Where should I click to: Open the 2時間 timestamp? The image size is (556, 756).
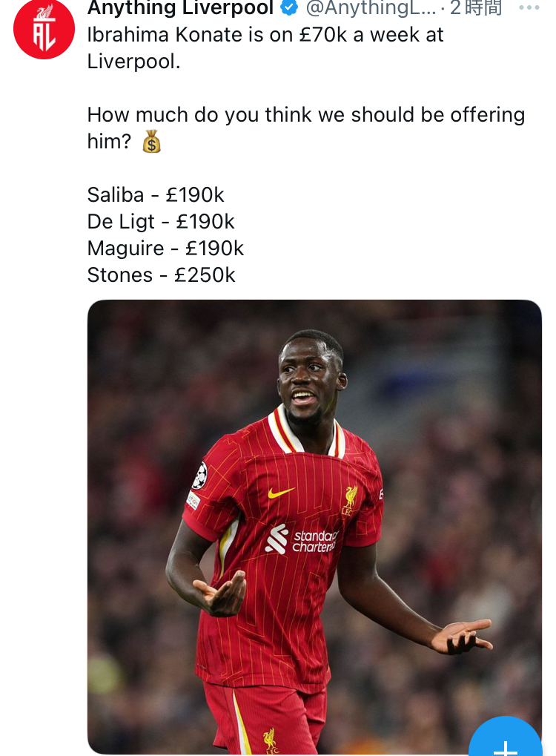476,7
